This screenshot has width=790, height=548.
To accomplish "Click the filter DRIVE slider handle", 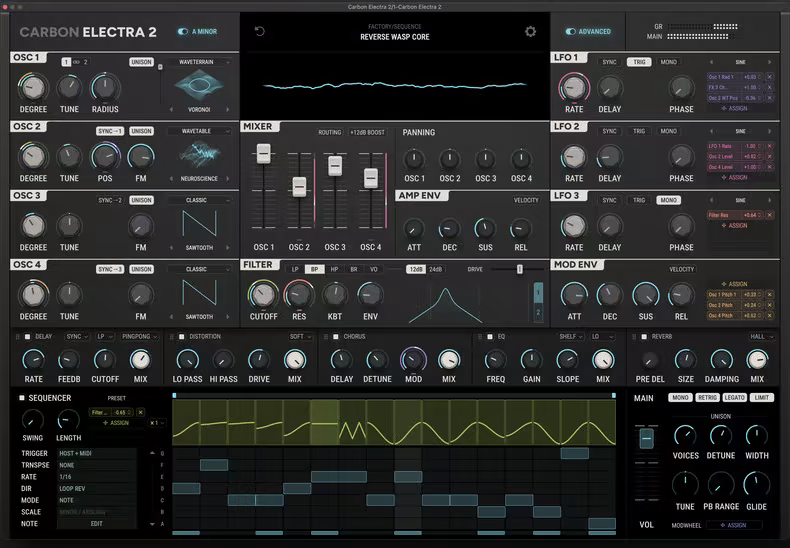I will (519, 269).
